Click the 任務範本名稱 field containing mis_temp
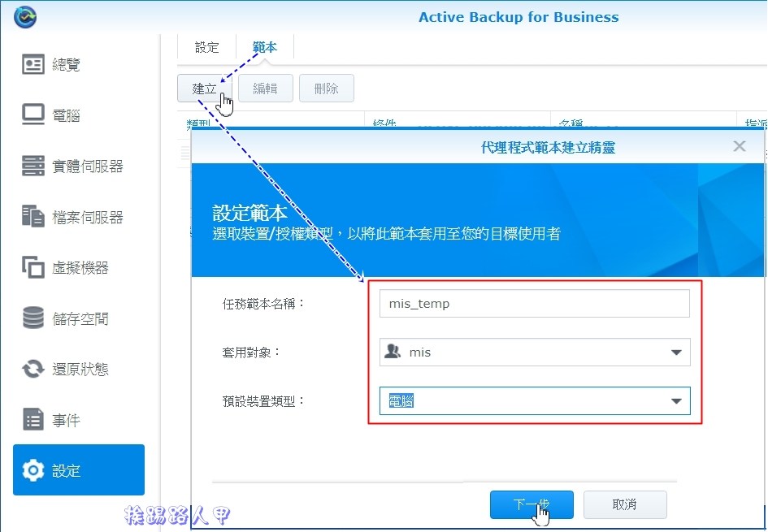 (x=535, y=304)
